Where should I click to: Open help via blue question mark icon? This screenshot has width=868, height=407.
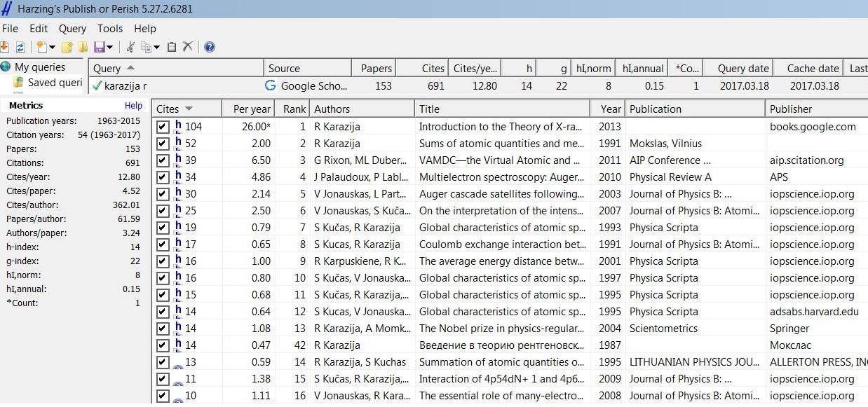(x=209, y=47)
